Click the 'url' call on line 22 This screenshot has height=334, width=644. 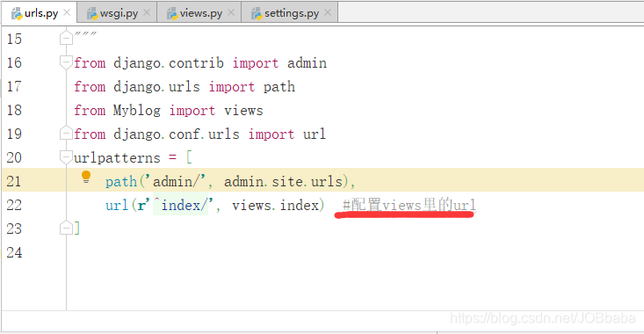point(117,205)
